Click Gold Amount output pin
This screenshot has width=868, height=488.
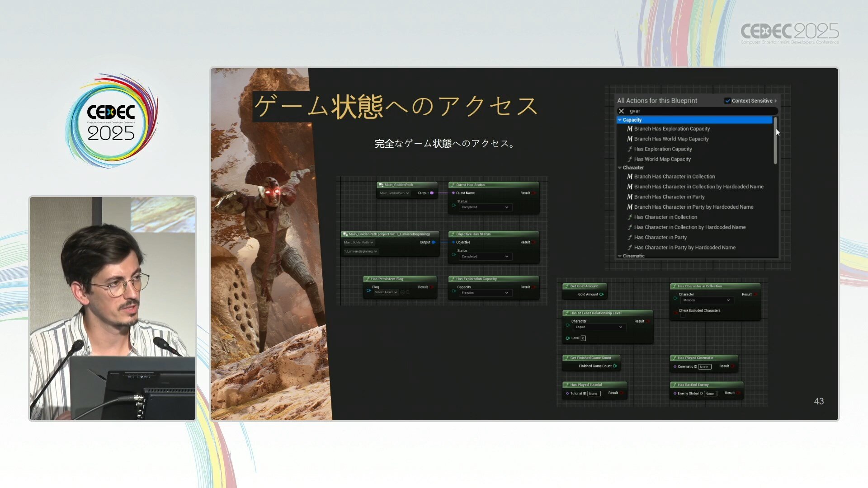tap(602, 295)
